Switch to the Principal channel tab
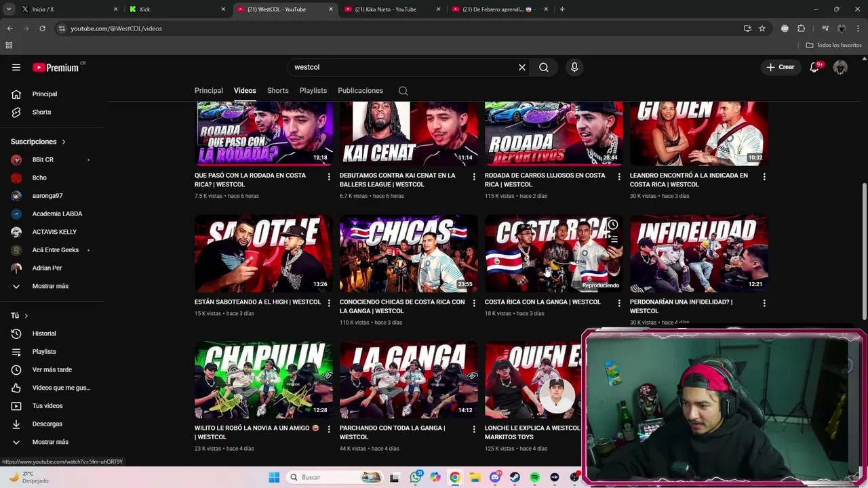 [209, 91]
